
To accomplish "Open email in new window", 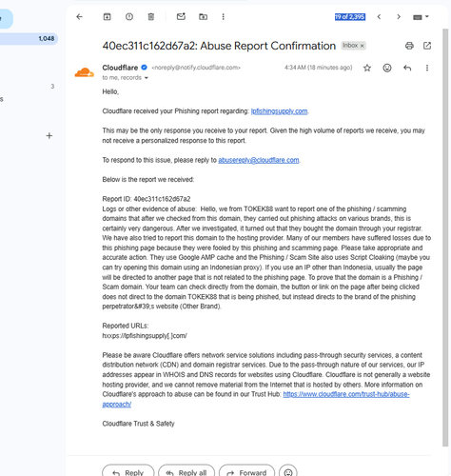I will (x=427, y=46).
